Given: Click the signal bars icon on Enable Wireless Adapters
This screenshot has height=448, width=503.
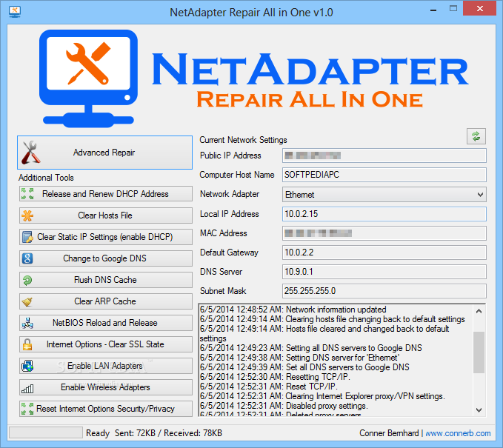Looking at the screenshot, I should 27,388.
